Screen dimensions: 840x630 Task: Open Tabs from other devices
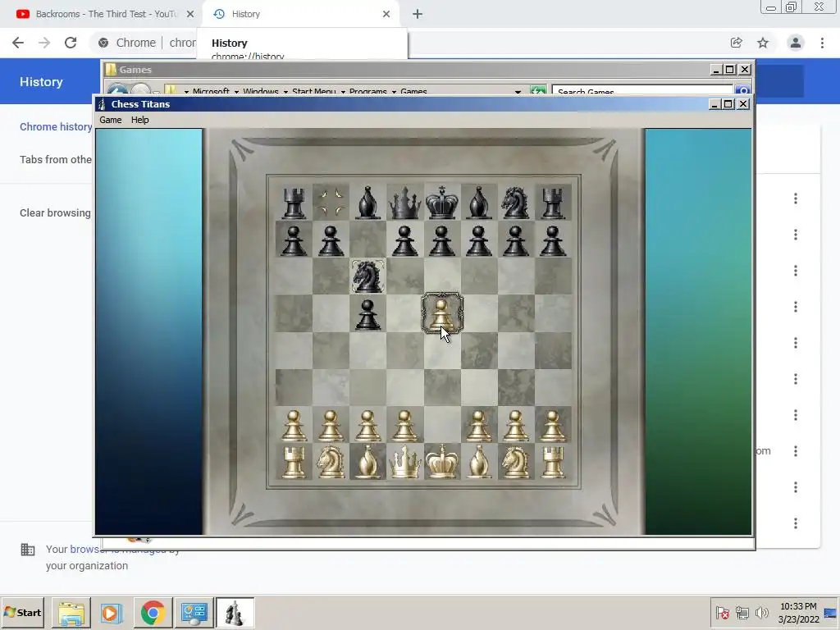[56, 160]
